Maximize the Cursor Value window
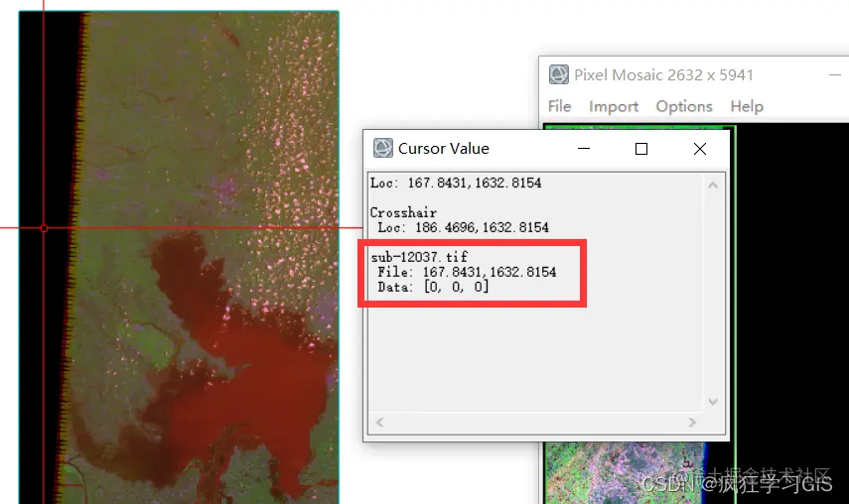This screenshot has height=504, width=849. tap(641, 149)
